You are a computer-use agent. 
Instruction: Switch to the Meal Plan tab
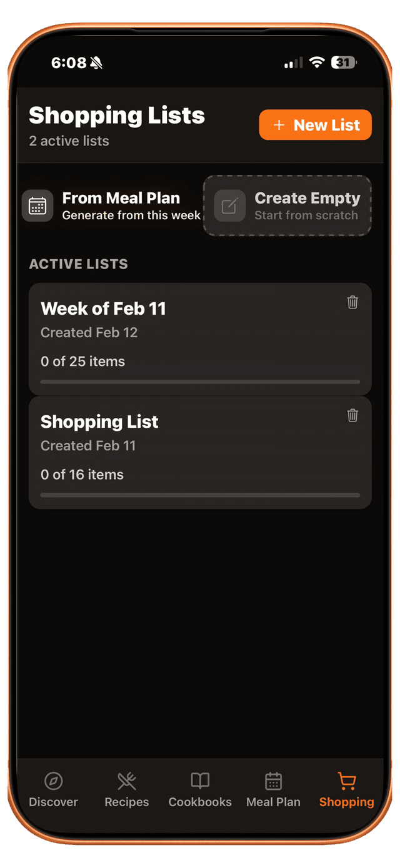(x=273, y=789)
